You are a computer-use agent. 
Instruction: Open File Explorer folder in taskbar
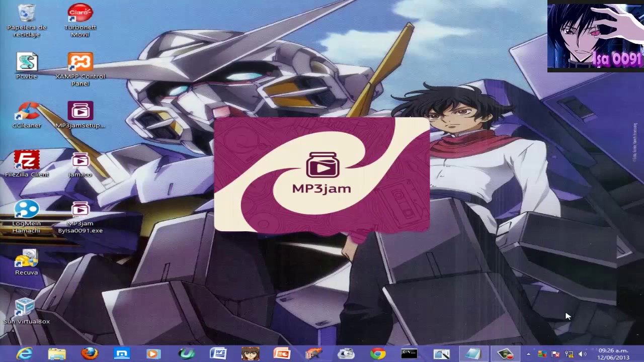(x=57, y=354)
